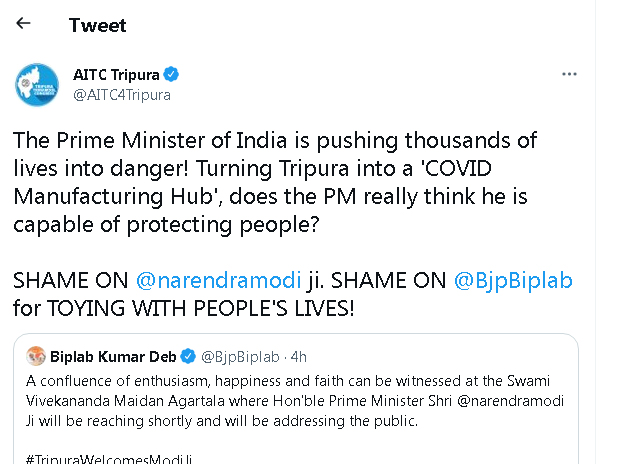The image size is (625, 464).
Task: Open the 4h timestamp on the quoted tweet
Action: click(299, 357)
